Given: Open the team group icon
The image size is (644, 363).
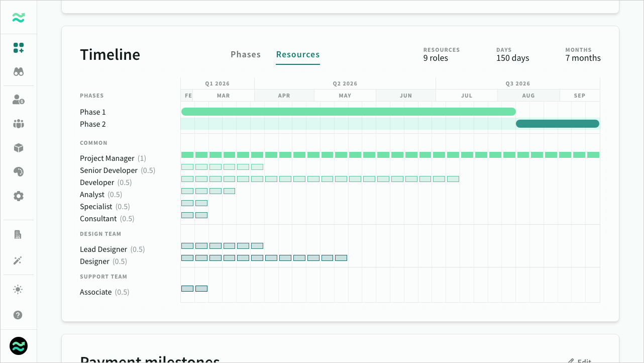Looking at the screenshot, I should (x=19, y=124).
